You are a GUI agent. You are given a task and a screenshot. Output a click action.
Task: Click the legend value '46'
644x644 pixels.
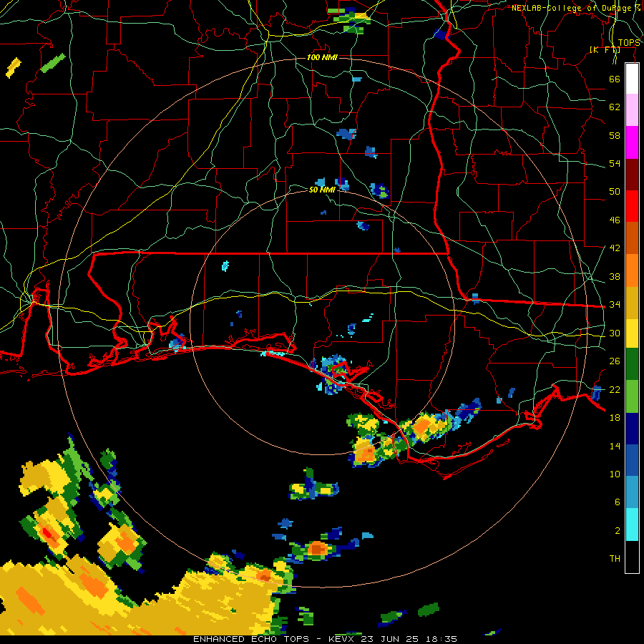click(615, 220)
